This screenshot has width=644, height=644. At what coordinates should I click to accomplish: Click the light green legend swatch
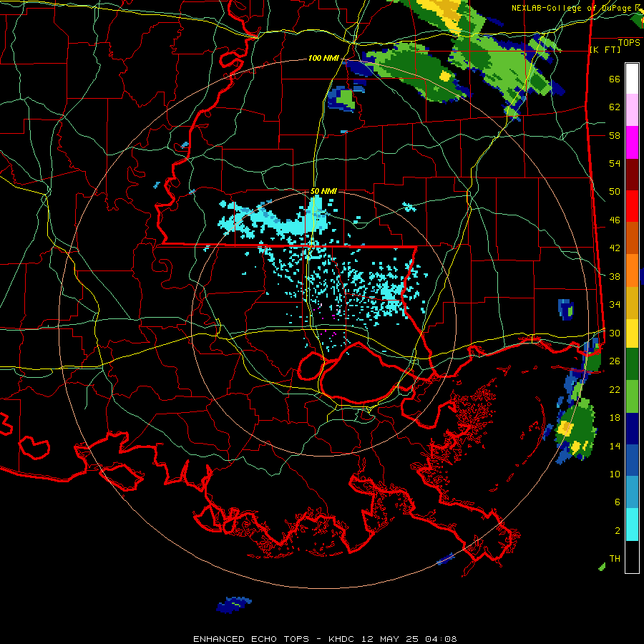click(632, 396)
